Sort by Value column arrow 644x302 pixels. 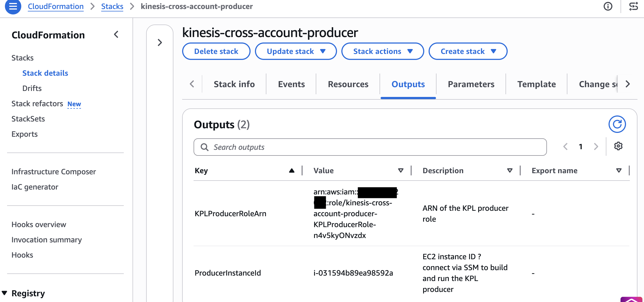coord(401,171)
